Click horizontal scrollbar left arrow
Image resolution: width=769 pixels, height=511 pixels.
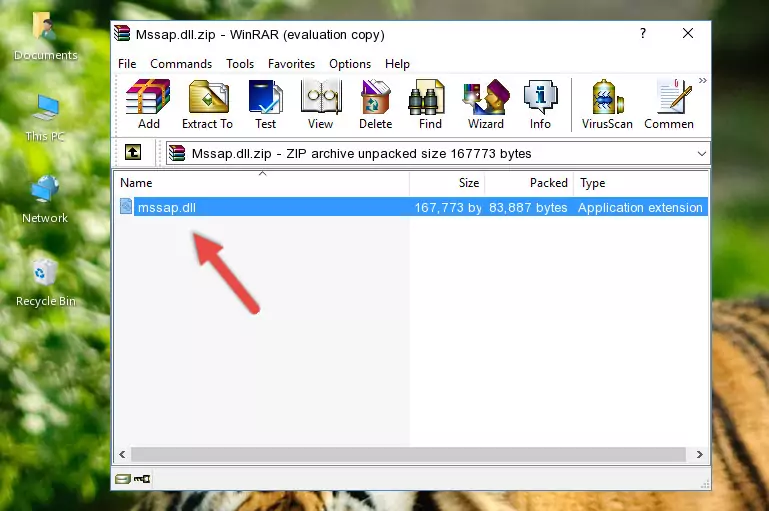coord(123,455)
